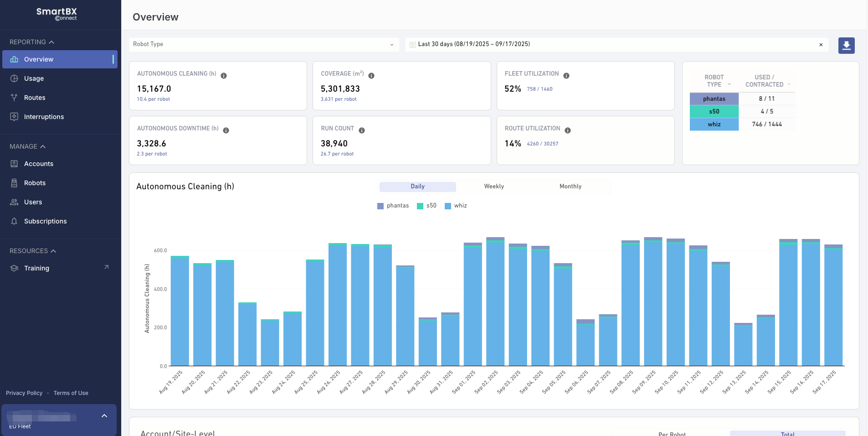Viewport: 868px width, 436px height.
Task: Click the download report icon button
Action: point(846,45)
